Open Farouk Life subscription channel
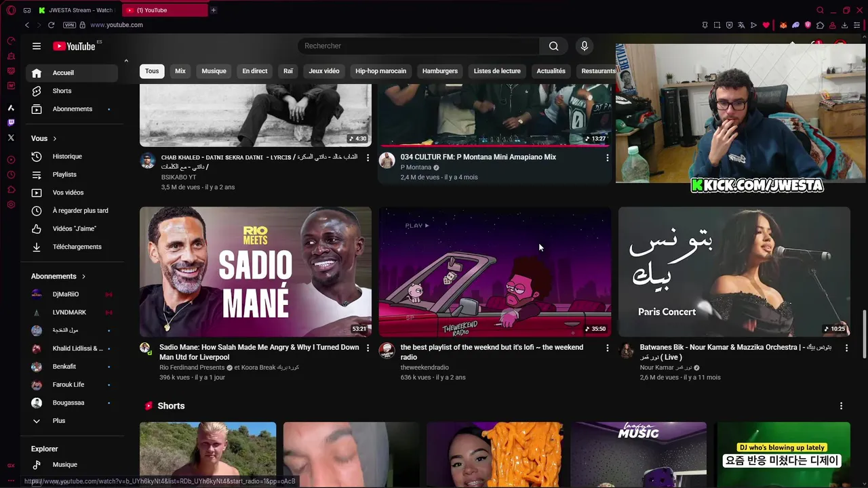This screenshot has height=488, width=868. coord(71,385)
